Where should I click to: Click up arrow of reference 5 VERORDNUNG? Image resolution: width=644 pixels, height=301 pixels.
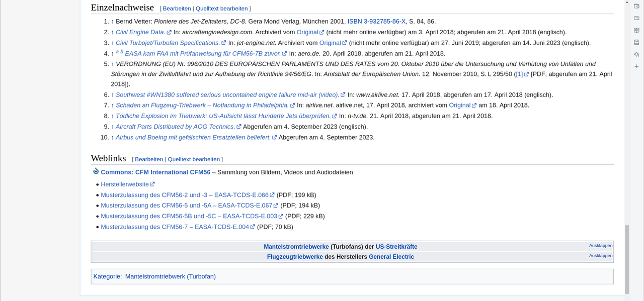point(112,64)
